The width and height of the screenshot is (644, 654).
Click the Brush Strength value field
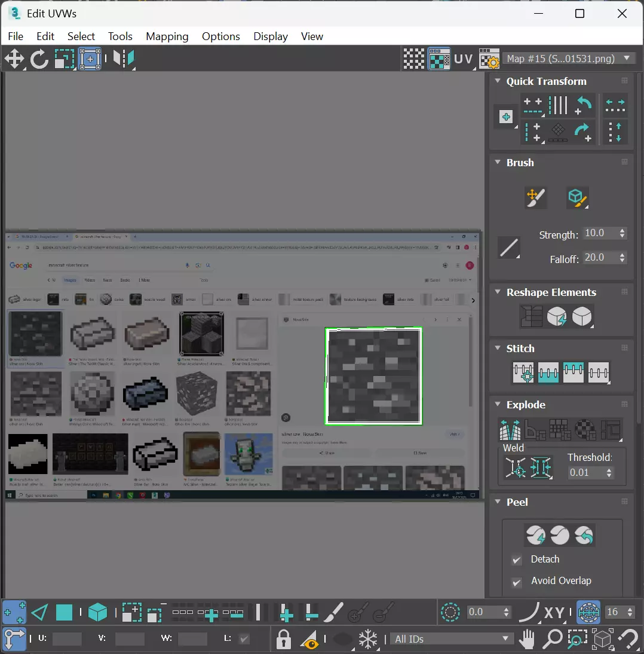coord(599,233)
